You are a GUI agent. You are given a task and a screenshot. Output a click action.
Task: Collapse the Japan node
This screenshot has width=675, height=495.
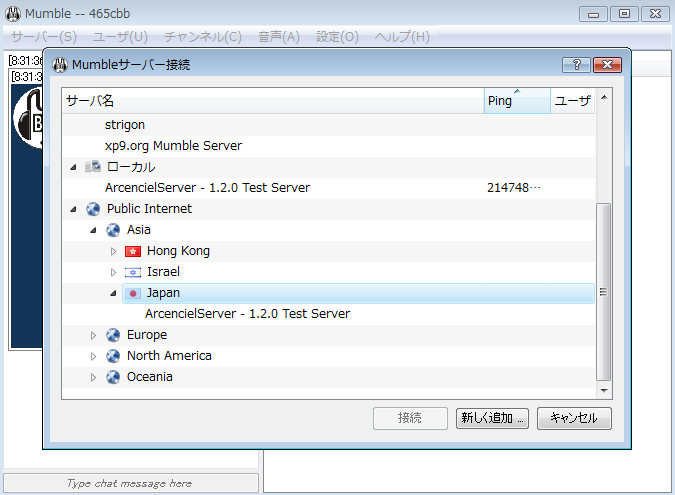113,294
